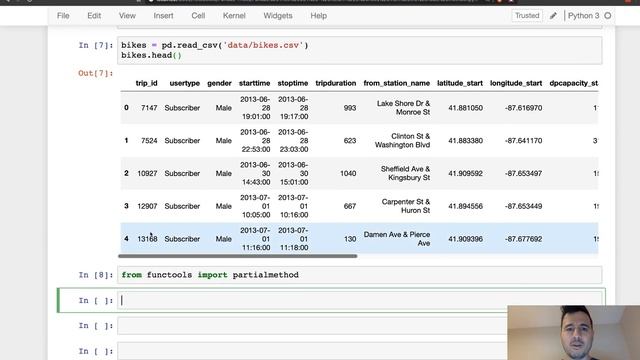Viewport: 640px width, 360px height.
Task: Click the third empty code cell at bottom
Action: coord(312,351)
